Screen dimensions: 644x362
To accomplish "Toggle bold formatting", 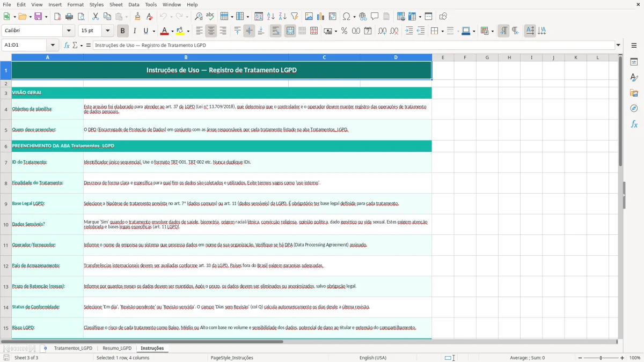I will click(123, 31).
